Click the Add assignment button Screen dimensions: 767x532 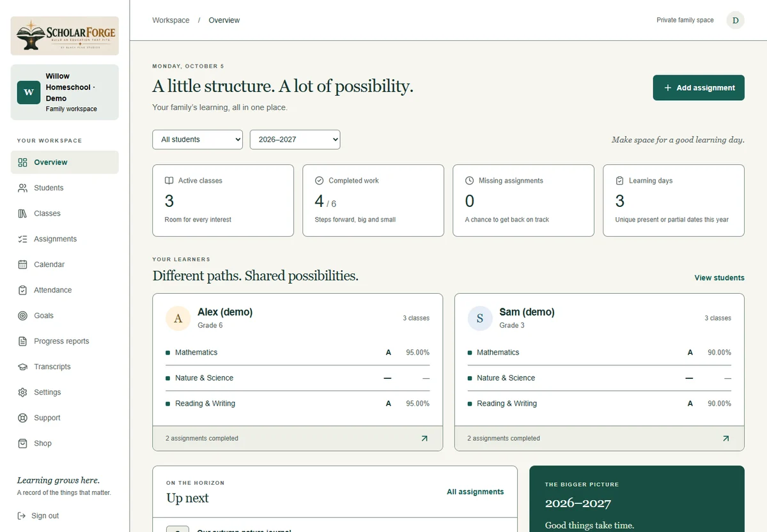699,87
